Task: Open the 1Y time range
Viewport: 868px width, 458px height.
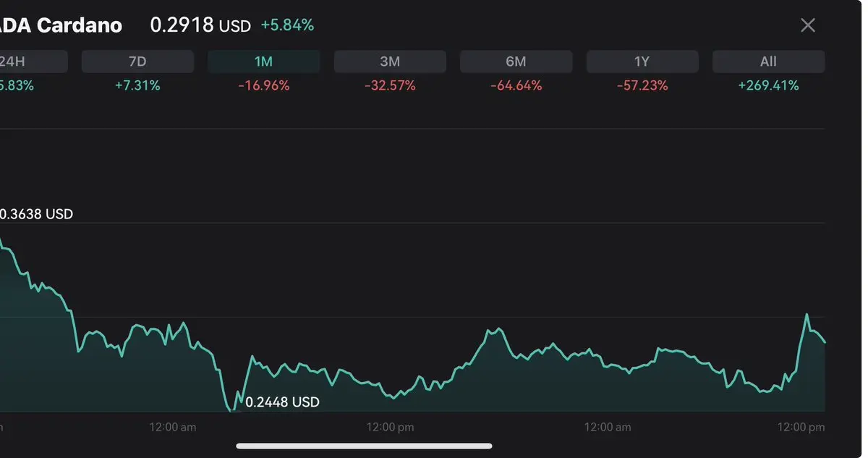Action: [642, 62]
